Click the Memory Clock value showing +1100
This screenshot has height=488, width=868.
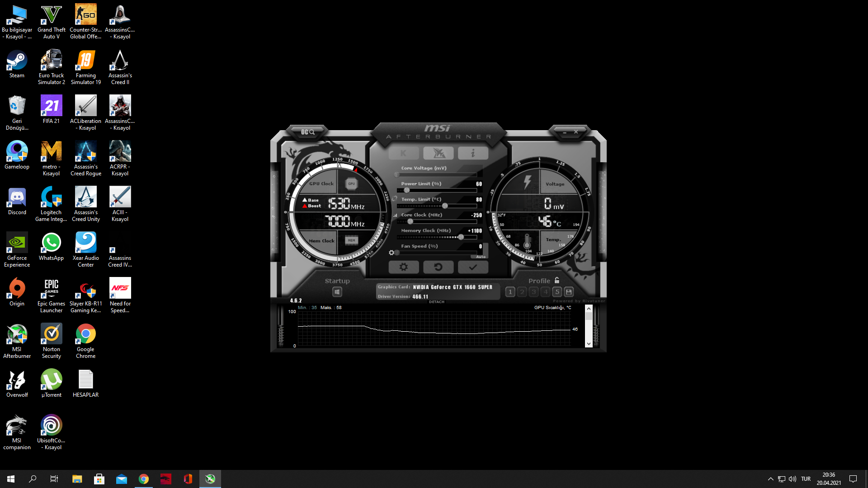click(475, 231)
